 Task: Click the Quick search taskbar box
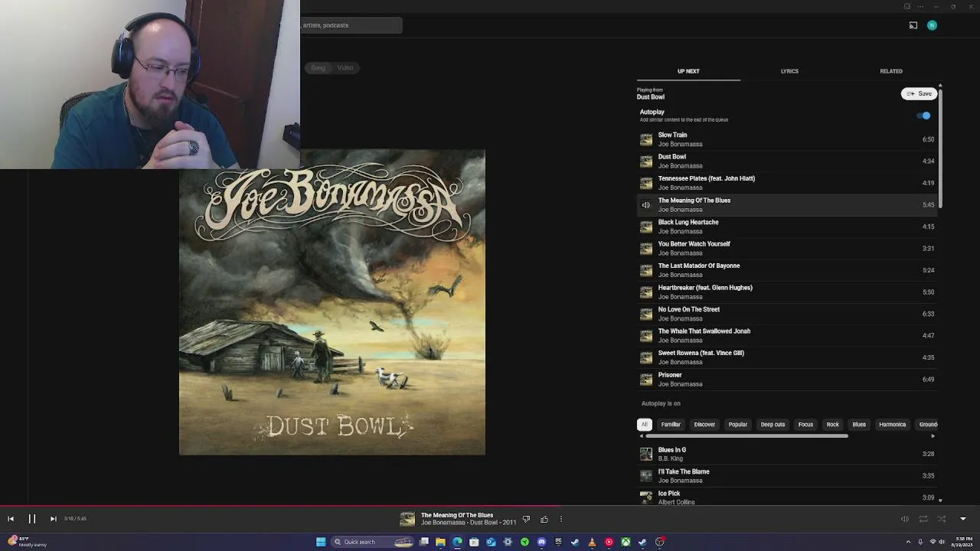pyautogui.click(x=371, y=542)
